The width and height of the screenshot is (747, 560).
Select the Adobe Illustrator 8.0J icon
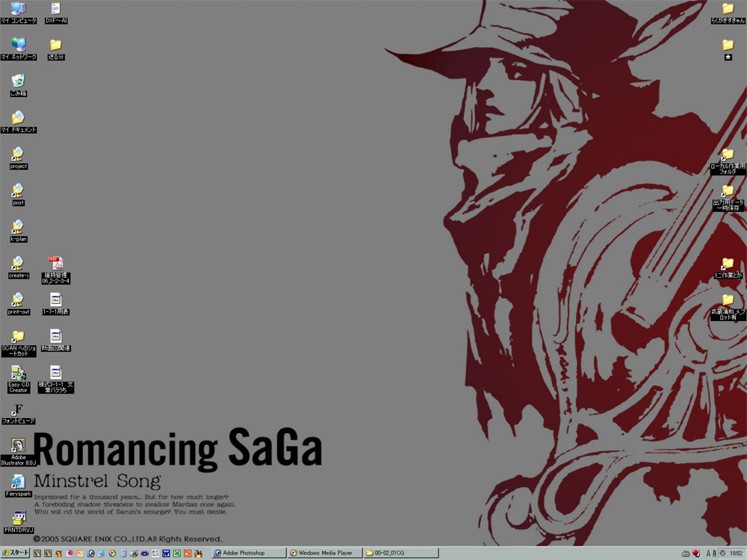[18, 452]
